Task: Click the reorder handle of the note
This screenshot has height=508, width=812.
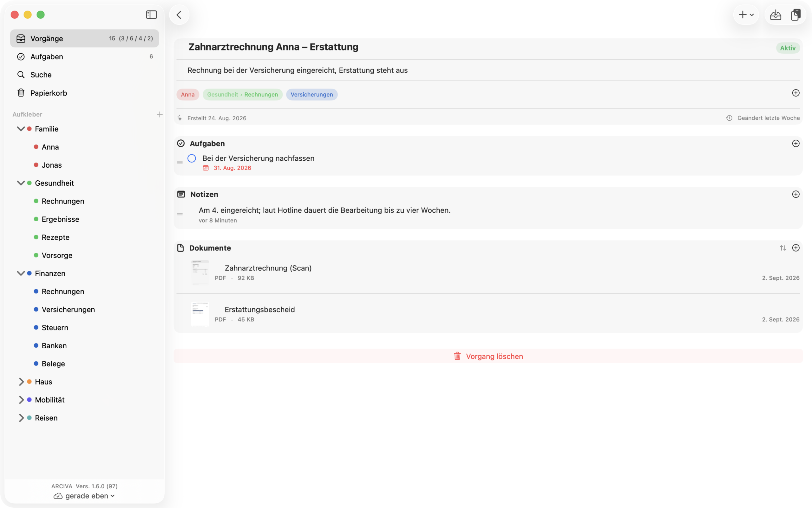Action: (180, 215)
